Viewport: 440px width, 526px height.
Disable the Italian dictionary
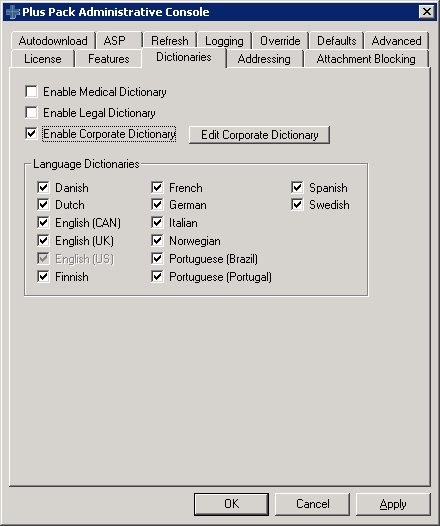157,222
